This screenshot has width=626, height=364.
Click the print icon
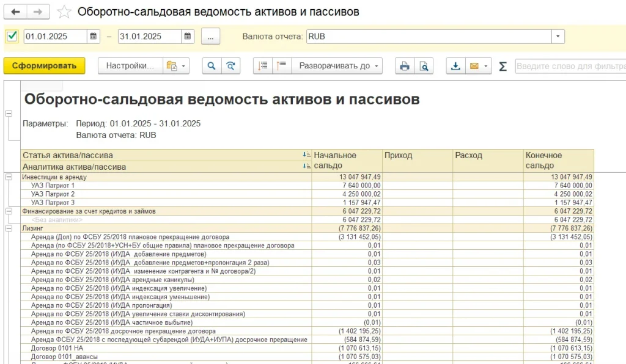[404, 66]
